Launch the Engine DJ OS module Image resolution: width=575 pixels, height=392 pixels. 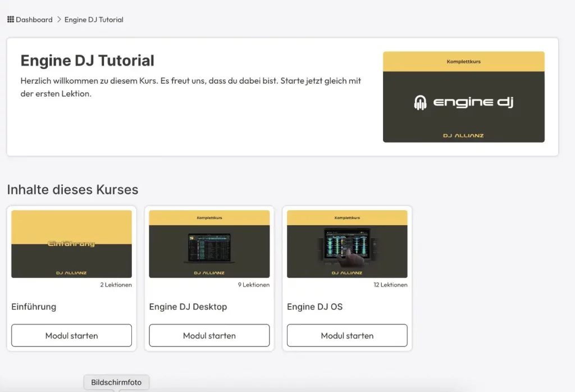point(347,335)
